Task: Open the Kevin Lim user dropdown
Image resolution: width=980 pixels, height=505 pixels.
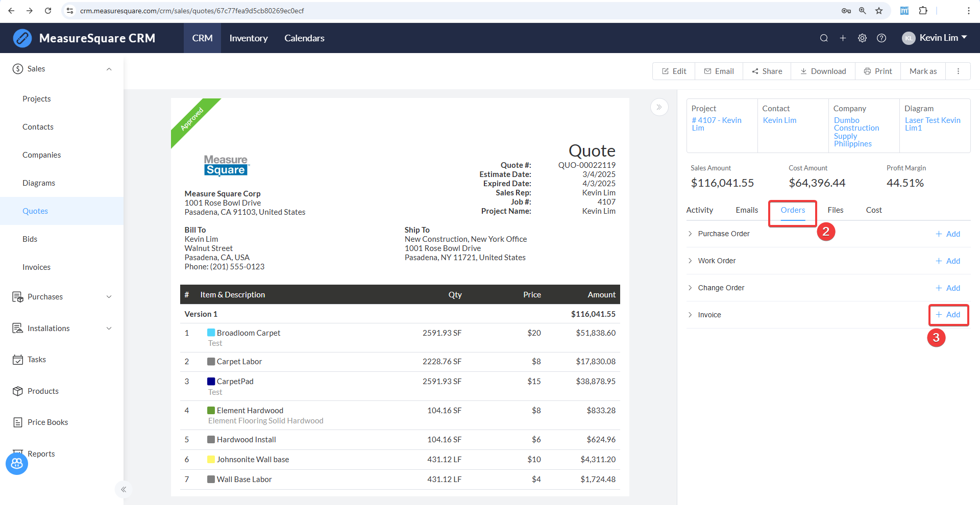Action: [x=943, y=38]
